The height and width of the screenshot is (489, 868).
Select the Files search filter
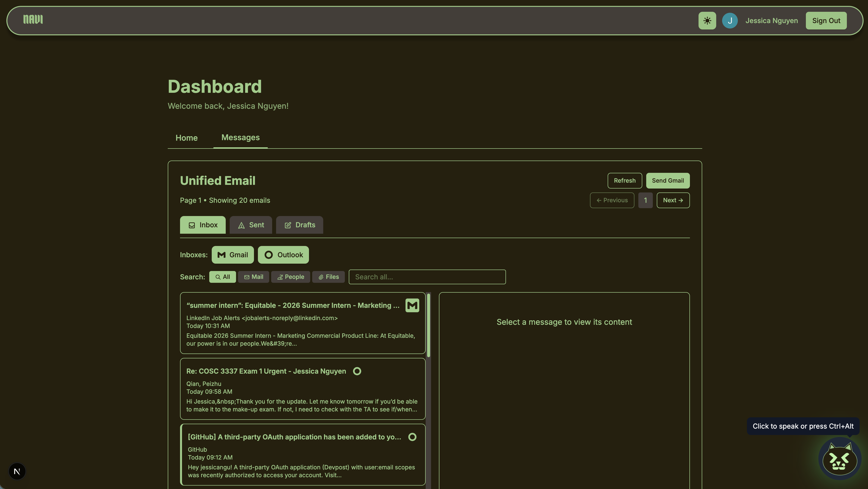click(328, 277)
